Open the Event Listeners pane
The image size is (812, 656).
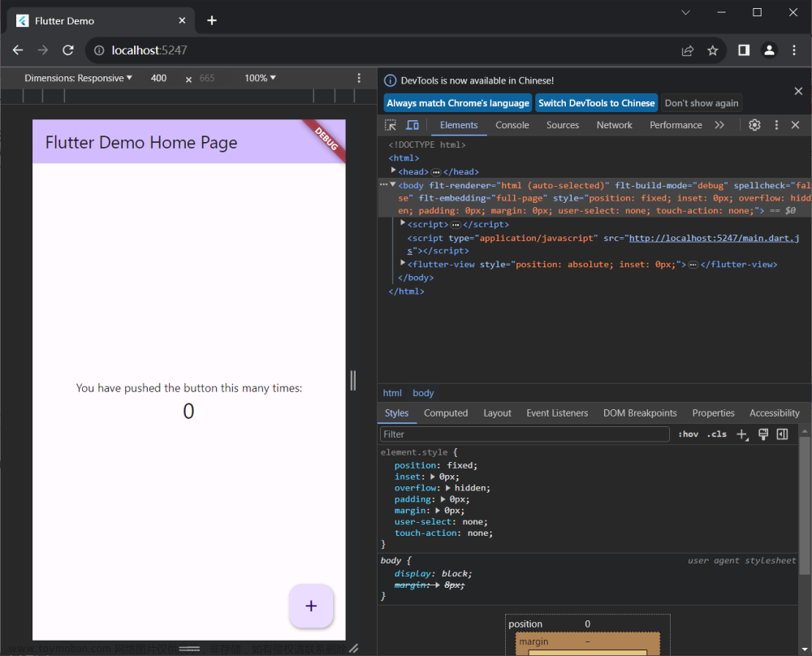557,413
